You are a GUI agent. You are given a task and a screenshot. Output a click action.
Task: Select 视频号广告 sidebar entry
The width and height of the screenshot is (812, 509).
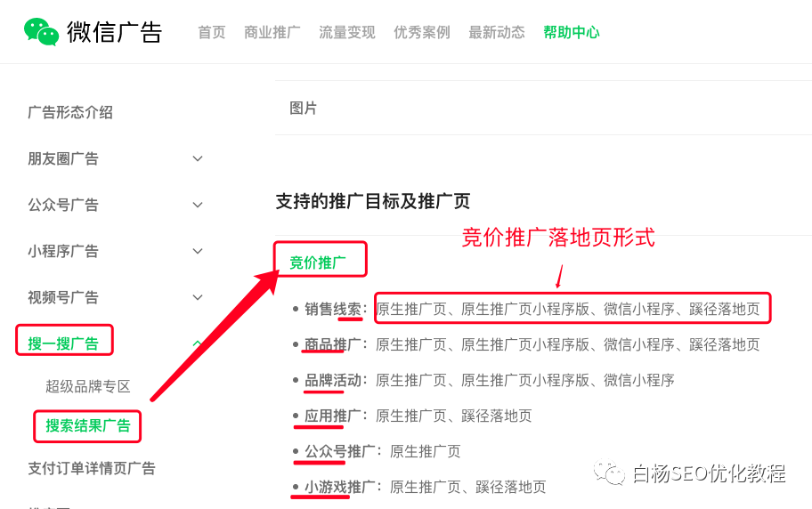point(63,297)
